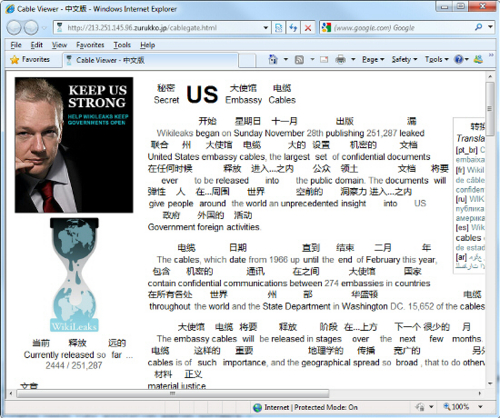
Task: Open the Favorites star button
Action: [x=30, y=60]
